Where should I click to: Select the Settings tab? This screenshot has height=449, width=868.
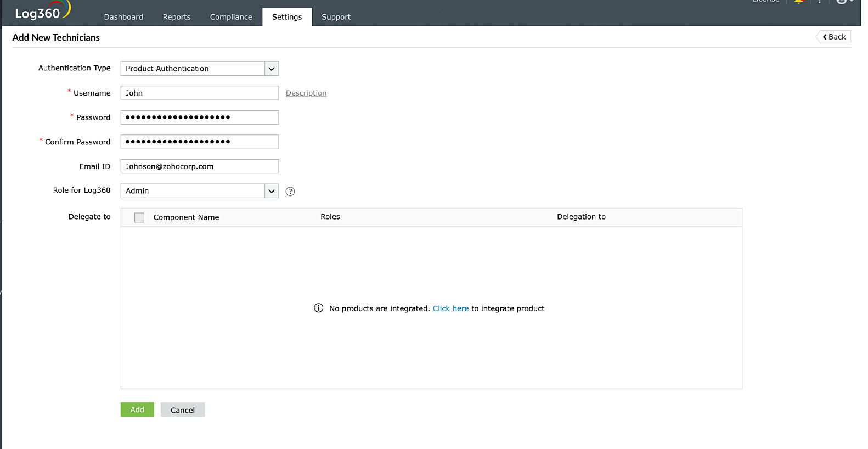pos(287,17)
